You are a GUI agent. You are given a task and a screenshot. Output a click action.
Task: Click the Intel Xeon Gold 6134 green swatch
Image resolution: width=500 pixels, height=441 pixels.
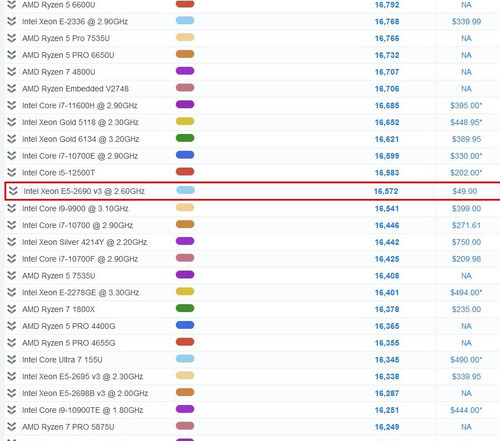click(185, 138)
